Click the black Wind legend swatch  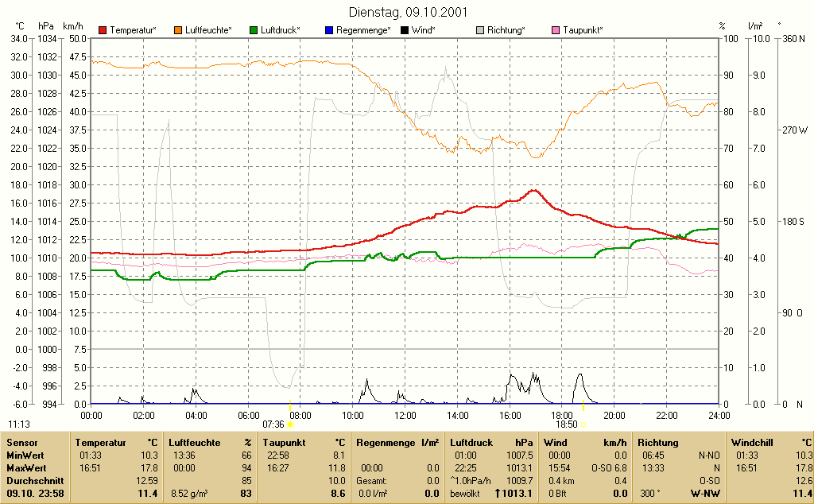click(405, 31)
